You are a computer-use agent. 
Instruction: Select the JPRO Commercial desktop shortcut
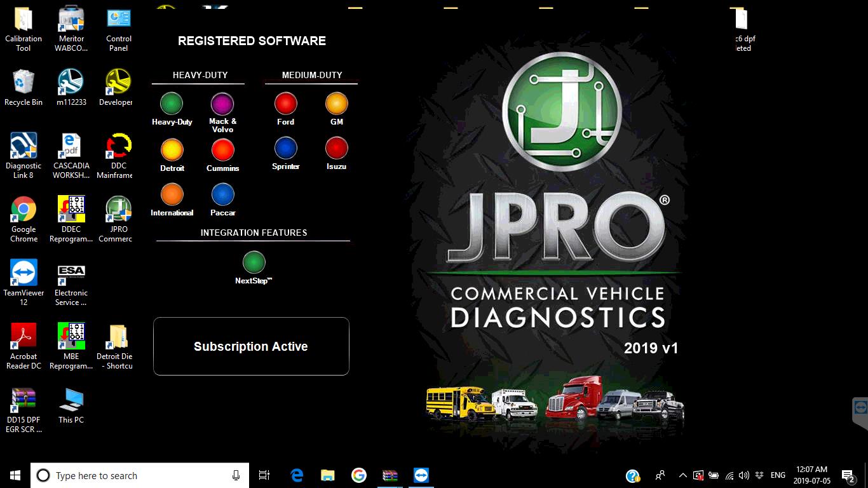coord(116,219)
